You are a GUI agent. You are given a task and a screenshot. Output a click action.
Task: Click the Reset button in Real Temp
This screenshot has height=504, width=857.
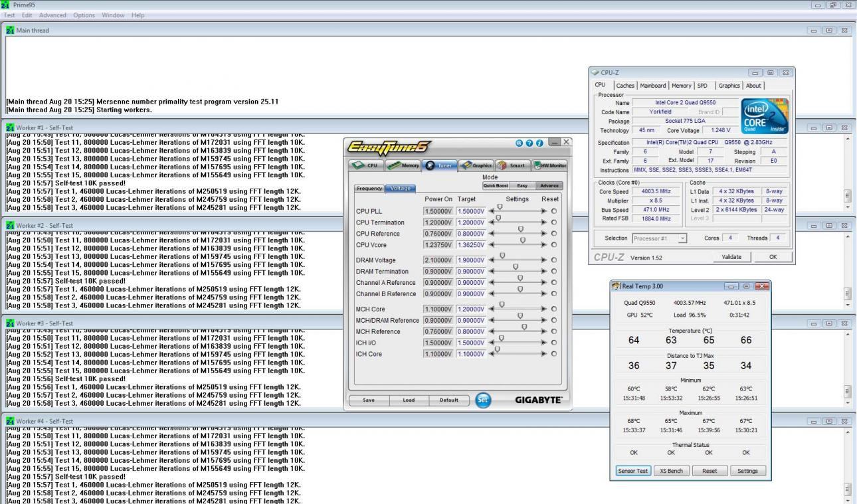[709, 471]
